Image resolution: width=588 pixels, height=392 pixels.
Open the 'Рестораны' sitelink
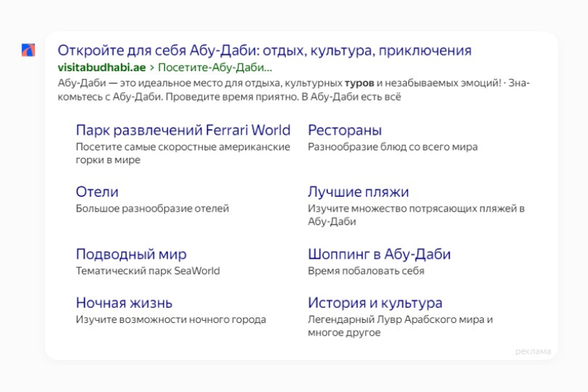pyautogui.click(x=345, y=130)
